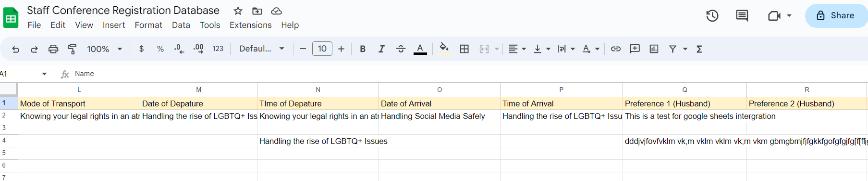Viewport: 868px width, 181px height.
Task: Toggle italic formatting
Action: pos(381,49)
